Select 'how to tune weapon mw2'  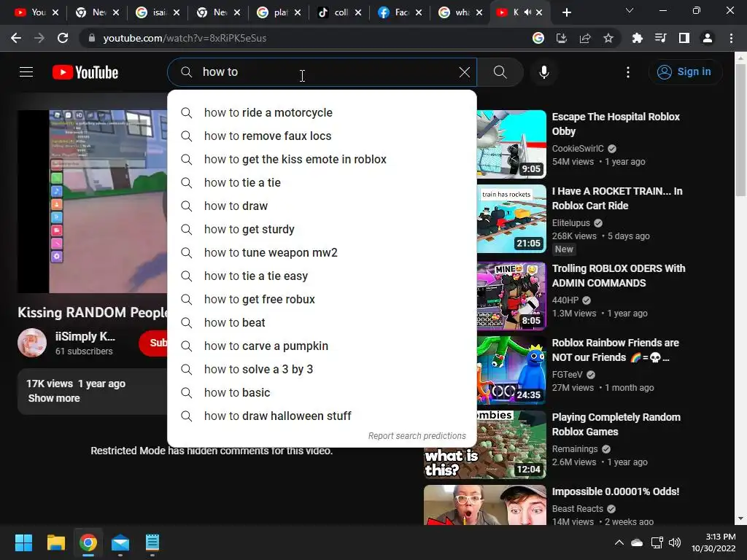point(322,253)
